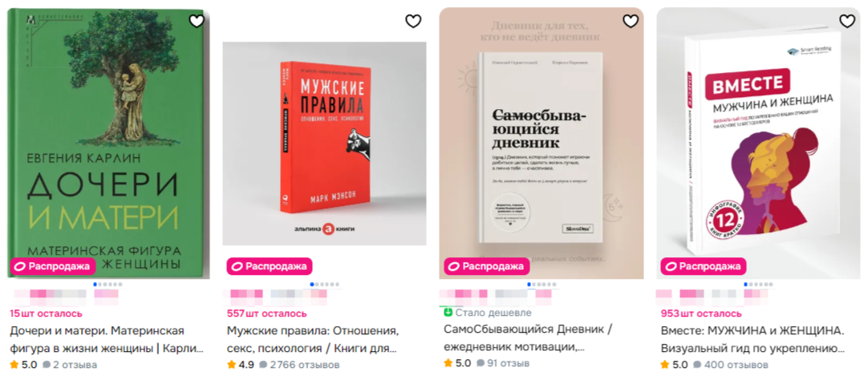Viewport: 868px width, 376px height.
Task: Add Мужские правила book to favorites heart
Action: coord(413,21)
